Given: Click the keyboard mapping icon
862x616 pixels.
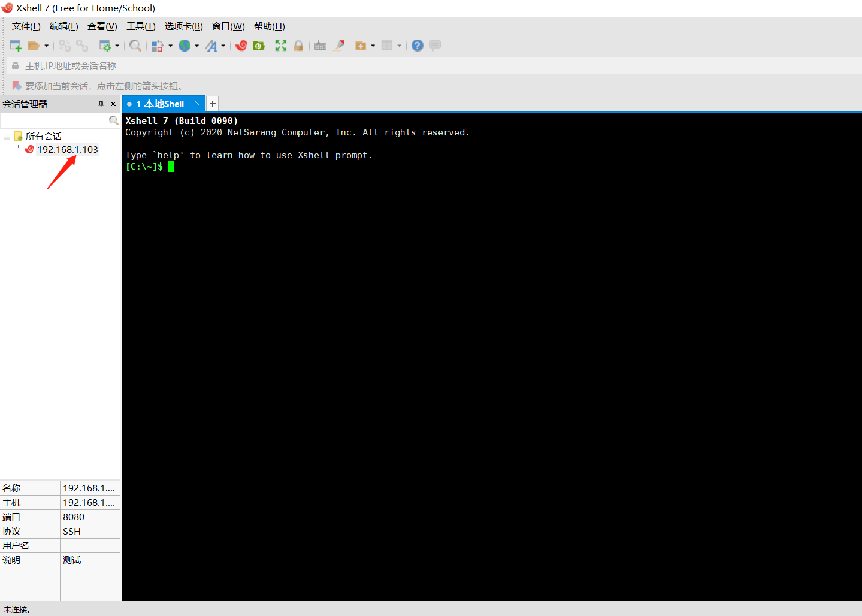Looking at the screenshot, I should click(x=320, y=46).
